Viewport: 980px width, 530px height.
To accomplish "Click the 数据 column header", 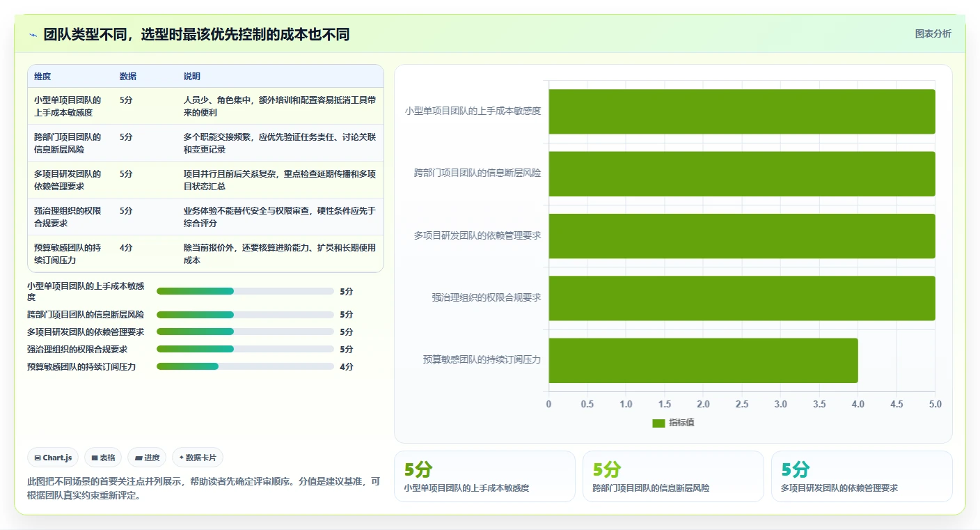I will pos(128,77).
